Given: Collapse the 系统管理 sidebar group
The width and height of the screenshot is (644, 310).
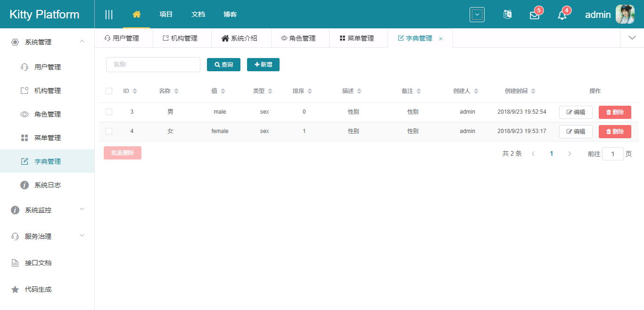Looking at the screenshot, I should coord(47,42).
